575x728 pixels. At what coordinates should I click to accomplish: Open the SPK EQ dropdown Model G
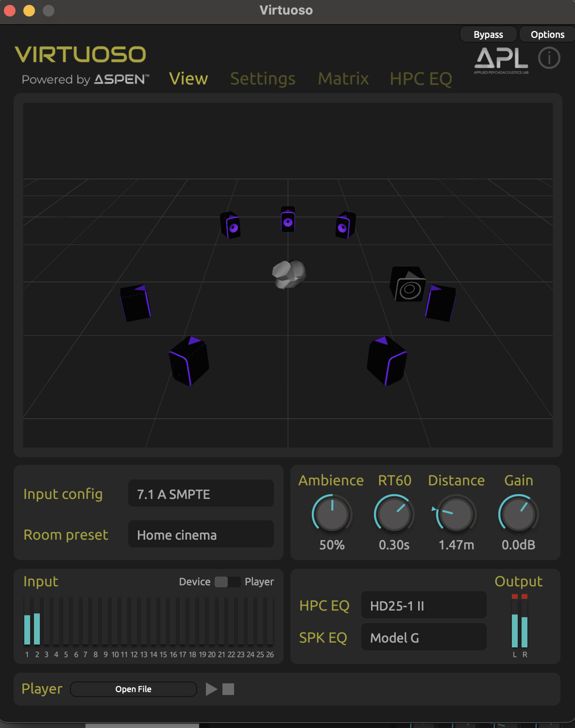tap(424, 637)
